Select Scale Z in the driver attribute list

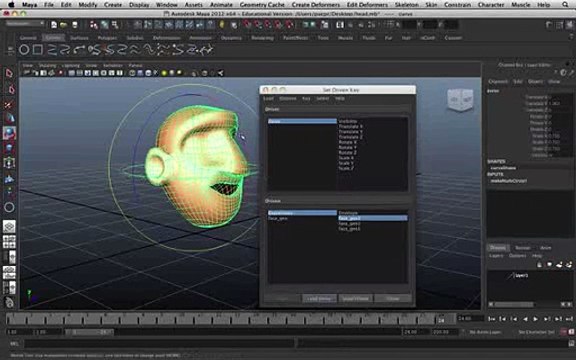346,168
